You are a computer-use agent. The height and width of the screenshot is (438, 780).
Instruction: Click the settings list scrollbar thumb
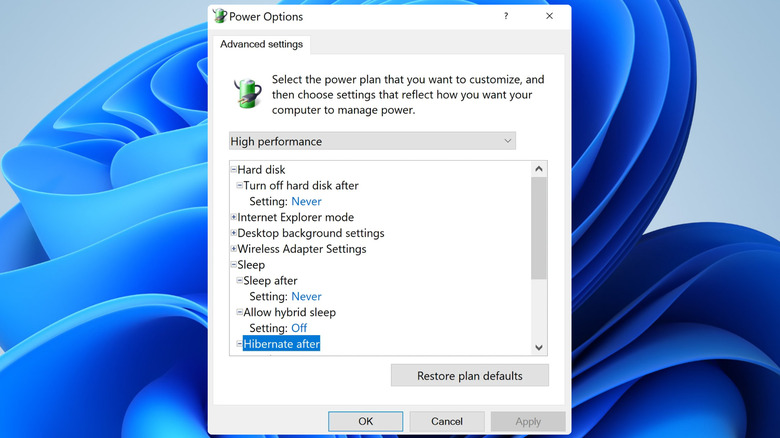tap(539, 228)
